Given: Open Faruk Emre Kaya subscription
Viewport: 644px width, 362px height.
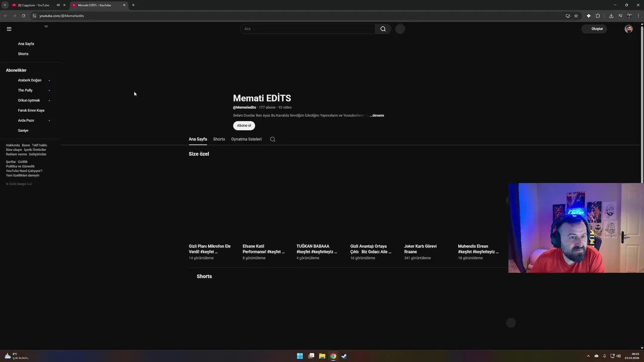Looking at the screenshot, I should pyautogui.click(x=31, y=111).
